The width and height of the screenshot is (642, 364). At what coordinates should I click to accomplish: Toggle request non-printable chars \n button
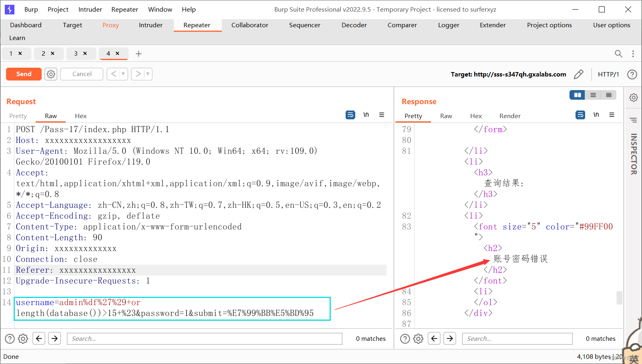click(x=366, y=115)
